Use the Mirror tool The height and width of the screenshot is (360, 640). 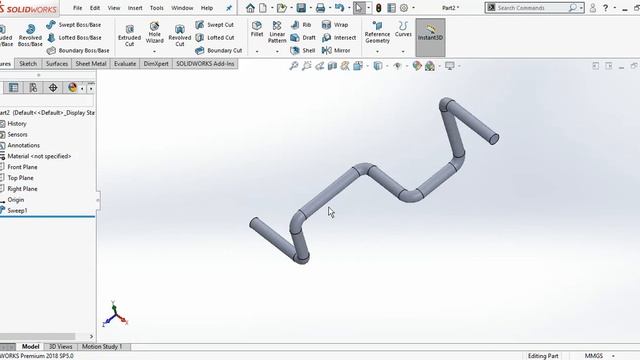[336, 51]
